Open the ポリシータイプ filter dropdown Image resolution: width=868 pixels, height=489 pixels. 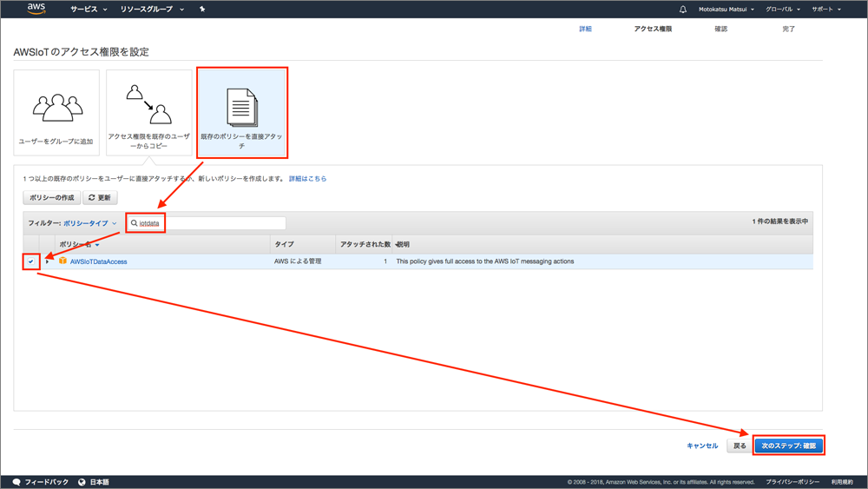pos(89,223)
